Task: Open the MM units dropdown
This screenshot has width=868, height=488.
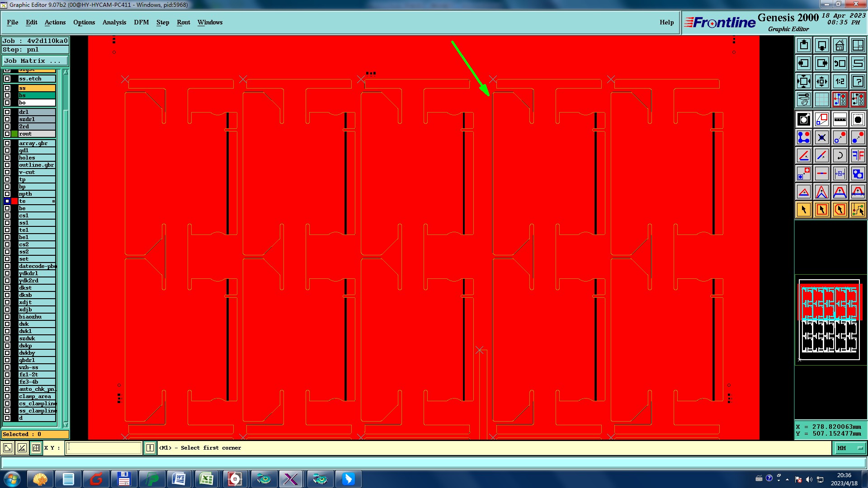Action: pos(849,448)
